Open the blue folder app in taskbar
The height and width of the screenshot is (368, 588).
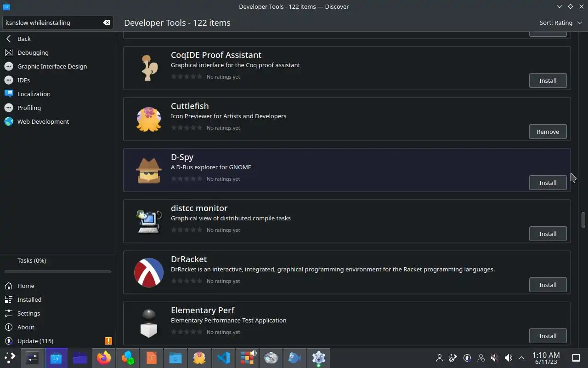[x=175, y=357]
